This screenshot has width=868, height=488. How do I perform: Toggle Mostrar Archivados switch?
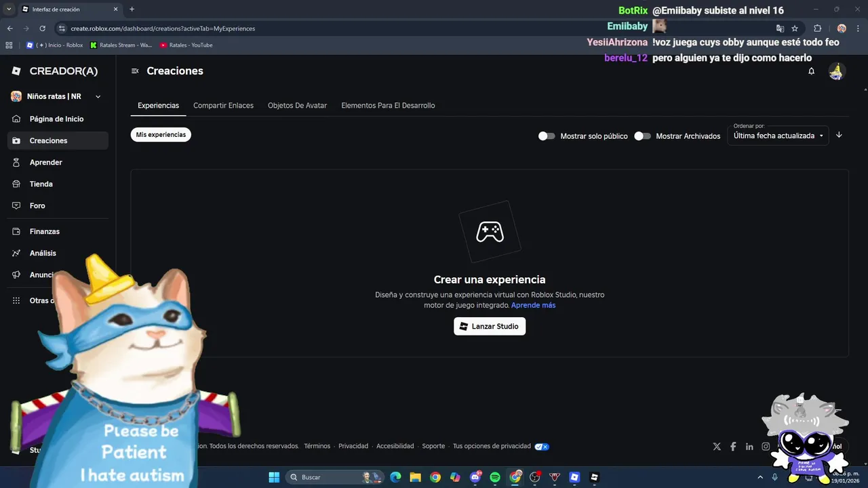(x=642, y=136)
